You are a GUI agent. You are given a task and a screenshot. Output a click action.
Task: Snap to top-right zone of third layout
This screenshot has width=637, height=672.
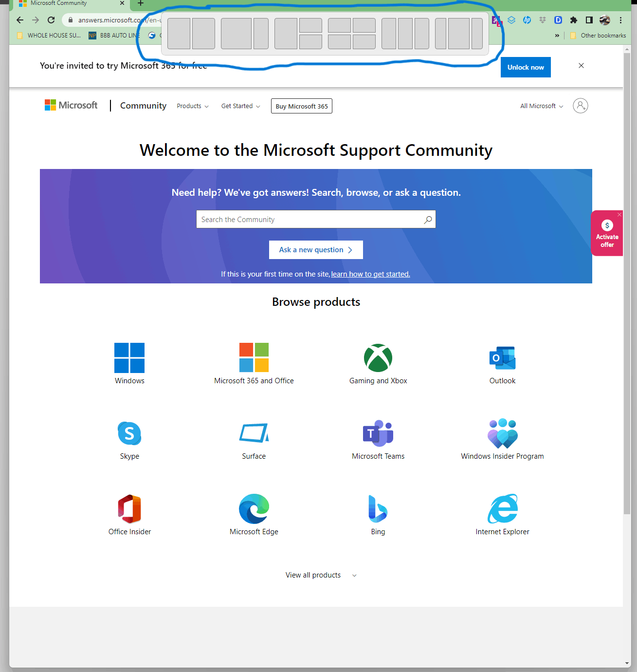[x=310, y=25]
